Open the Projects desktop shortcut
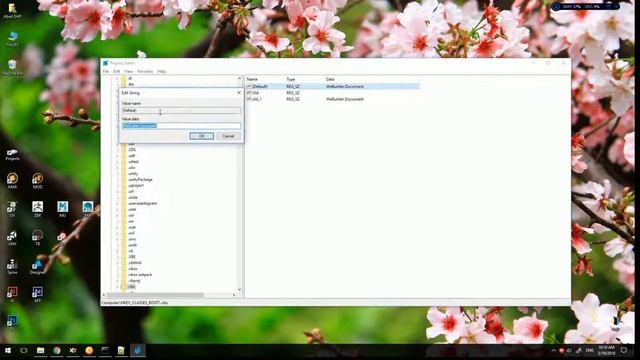Viewport: 640px width, 360px height. pos(12,155)
